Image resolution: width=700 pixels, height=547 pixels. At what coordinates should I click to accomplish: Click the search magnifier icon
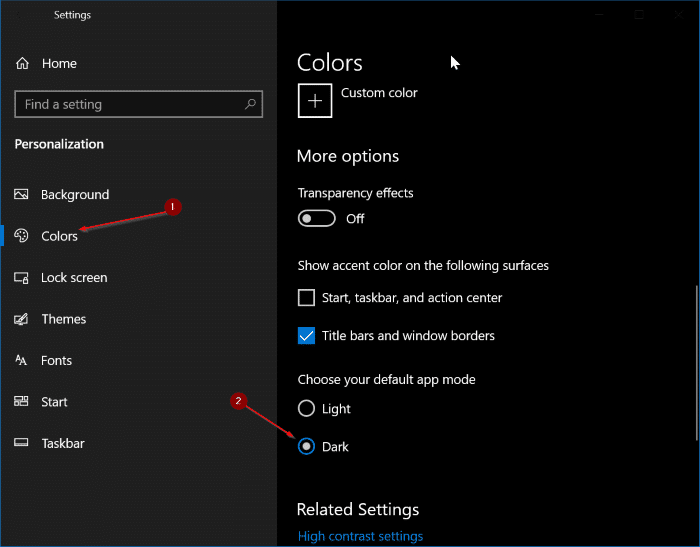click(x=250, y=104)
